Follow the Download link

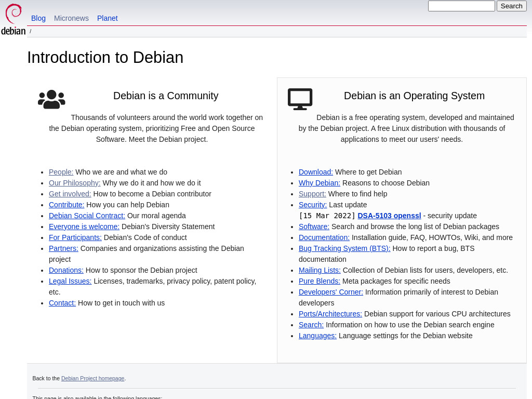tap(315, 172)
